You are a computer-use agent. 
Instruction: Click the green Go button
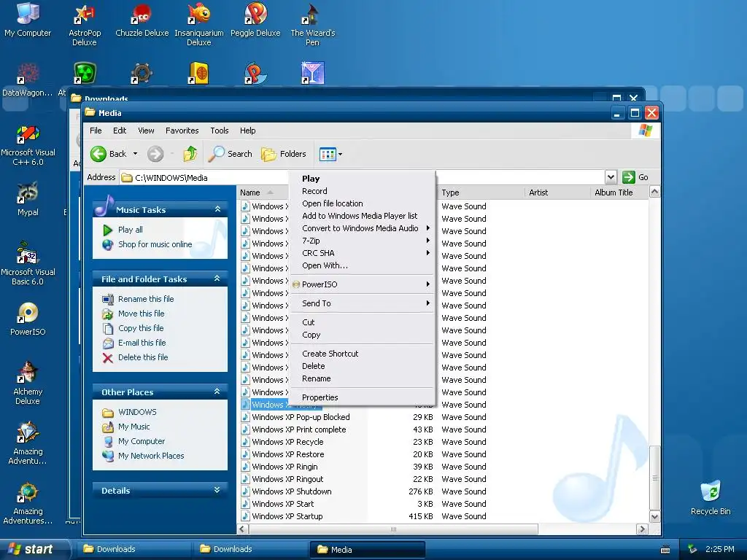[635, 177]
